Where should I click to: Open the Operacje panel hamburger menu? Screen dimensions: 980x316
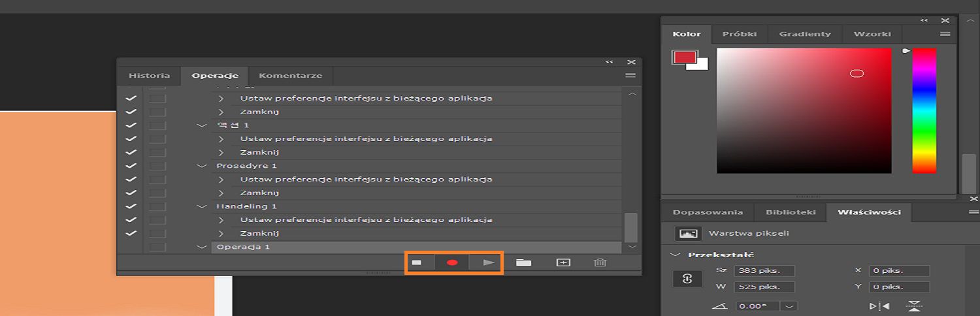pyautogui.click(x=630, y=76)
